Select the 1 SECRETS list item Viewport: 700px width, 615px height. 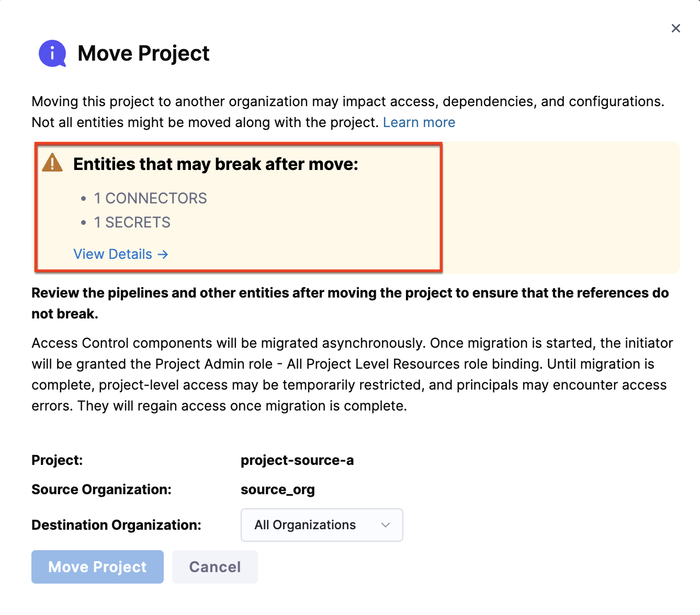132,222
